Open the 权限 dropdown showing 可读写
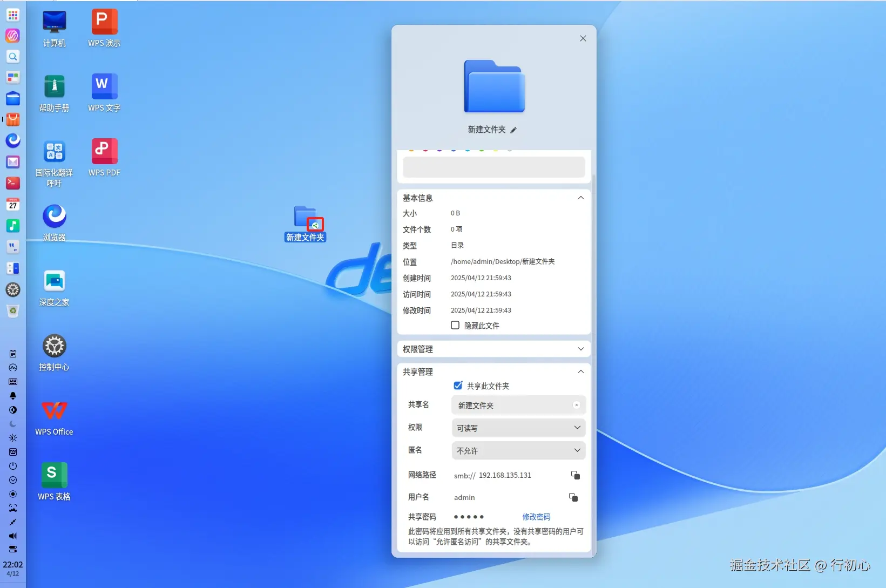886x588 pixels. coord(518,428)
